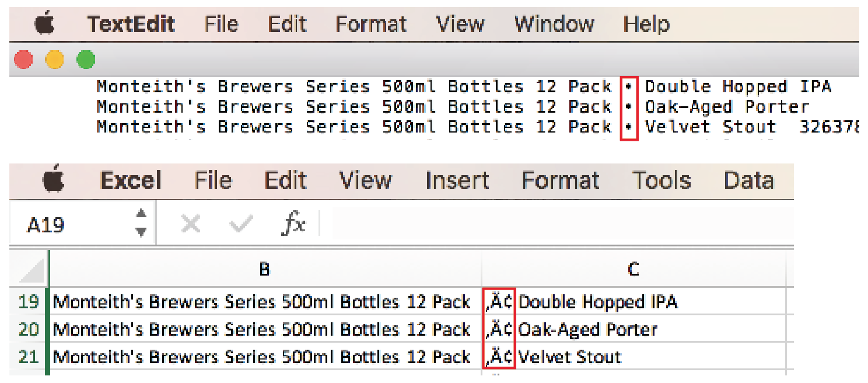The image size is (868, 383).
Task: Open the Excel Tools menu
Action: (x=661, y=180)
